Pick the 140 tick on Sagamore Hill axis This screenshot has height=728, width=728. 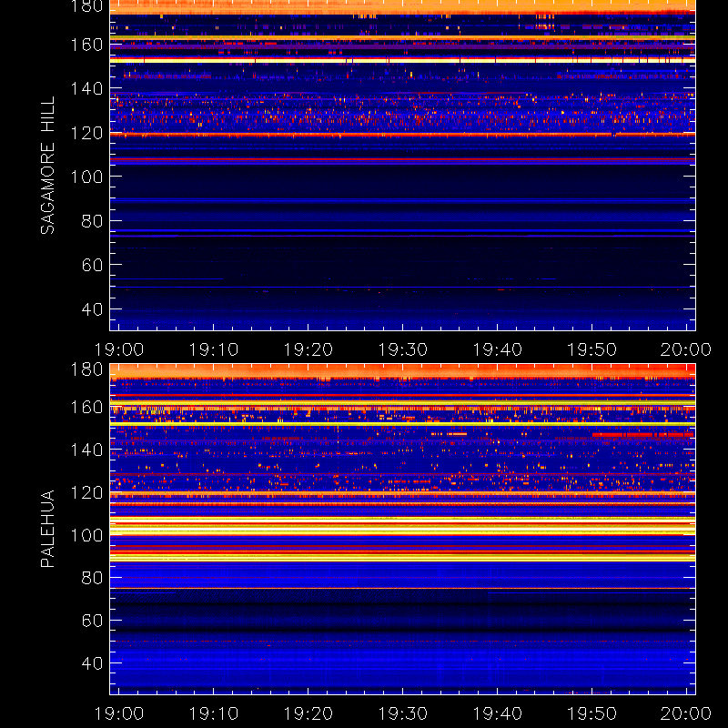[86, 88]
